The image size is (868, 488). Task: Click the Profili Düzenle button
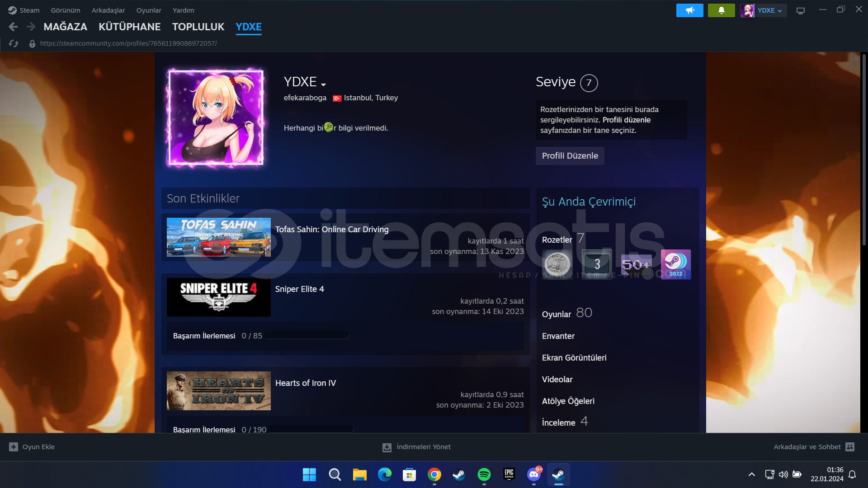570,156
